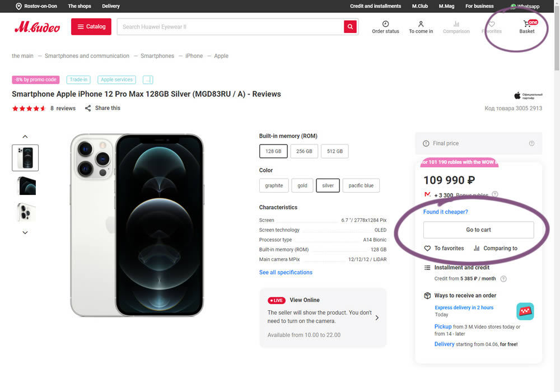The image size is (560, 392).
Task: Open the Order status clock icon
Action: [x=385, y=24]
